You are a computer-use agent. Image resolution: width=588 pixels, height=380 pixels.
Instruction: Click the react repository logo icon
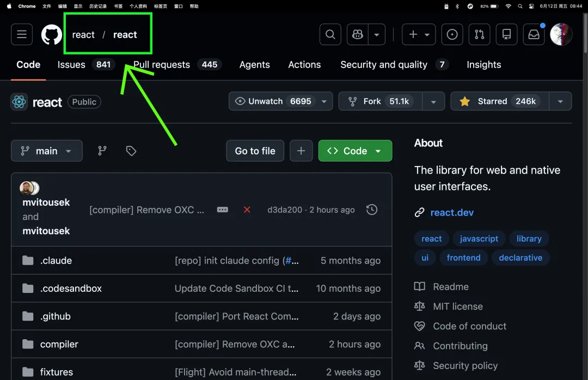(x=19, y=102)
